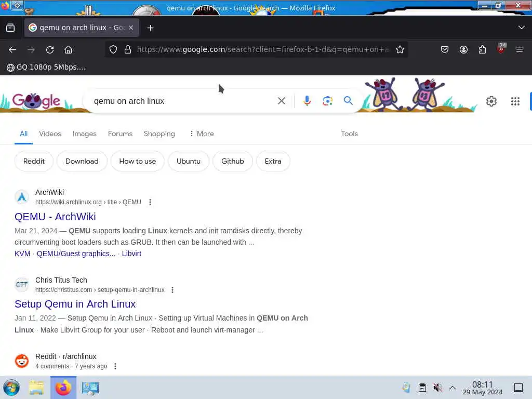Viewport: 532px width, 399px height.
Task: Apply the Extra filter chip
Action: 273,161
